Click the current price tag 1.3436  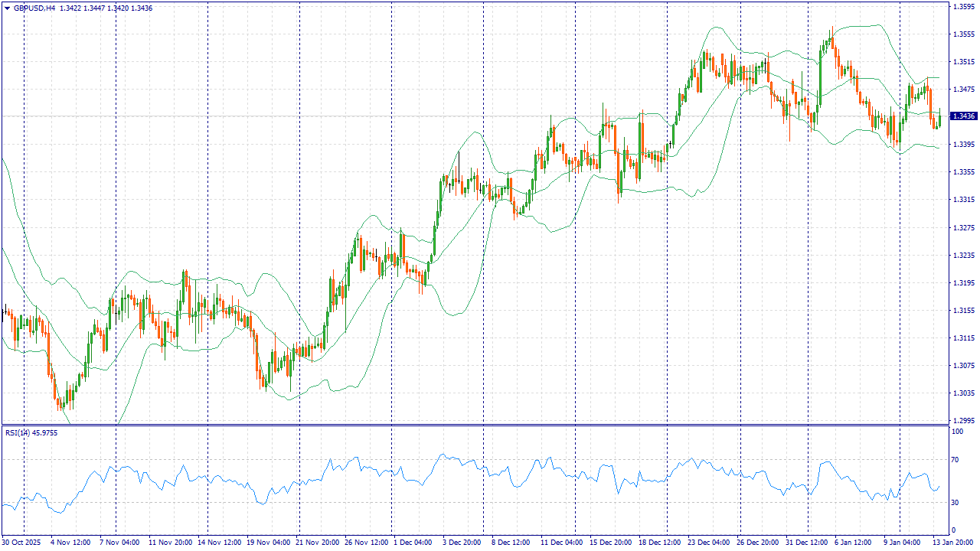click(962, 116)
